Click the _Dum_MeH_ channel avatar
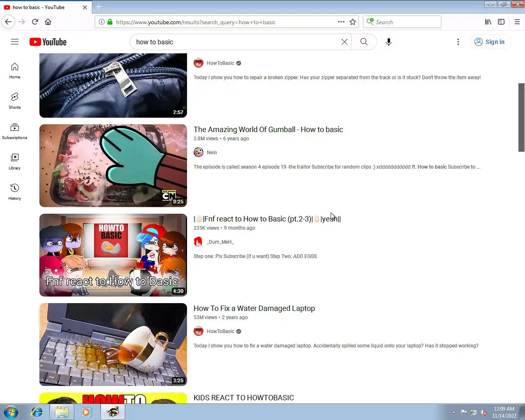This screenshot has height=420, width=525. [199, 242]
